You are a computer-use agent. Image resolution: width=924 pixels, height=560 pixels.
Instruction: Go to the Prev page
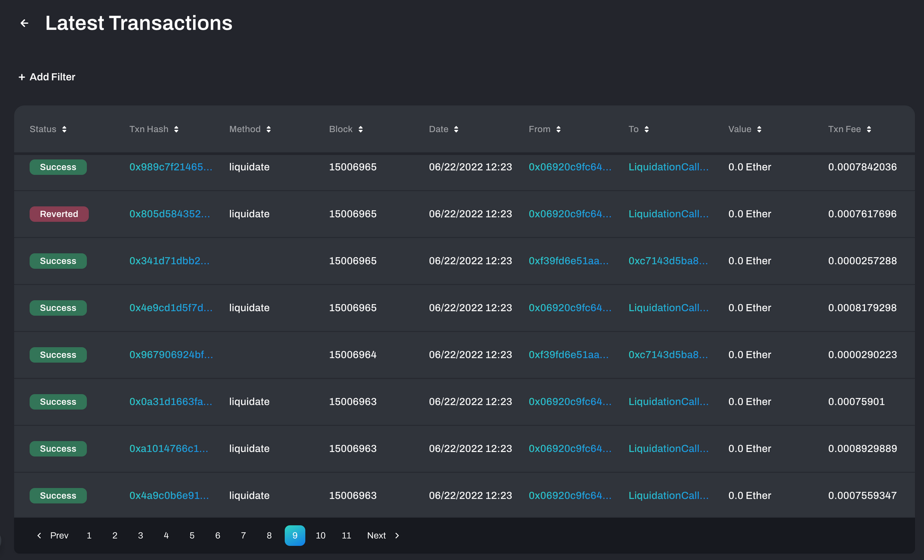pos(53,536)
